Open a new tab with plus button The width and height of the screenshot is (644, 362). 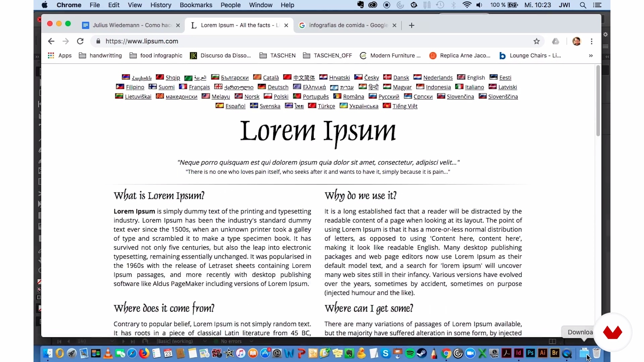(x=412, y=25)
